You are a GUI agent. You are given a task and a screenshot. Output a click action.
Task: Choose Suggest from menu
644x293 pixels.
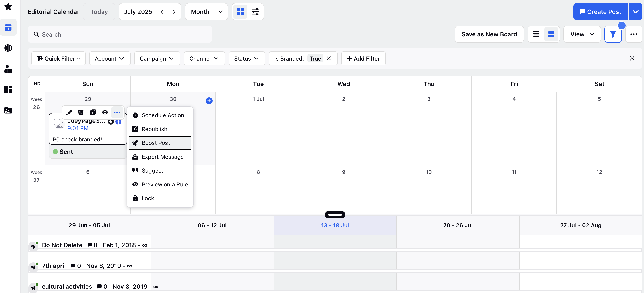(160, 170)
